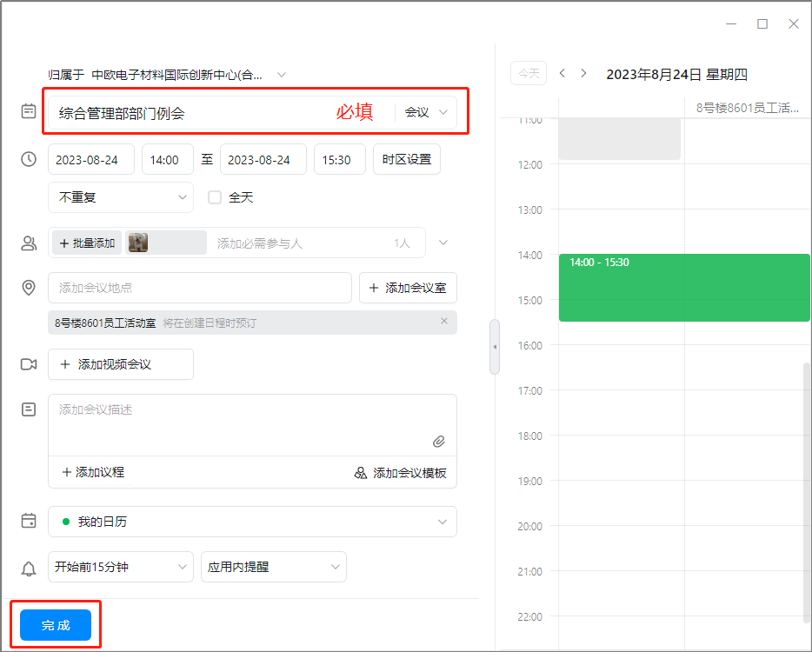Click 添加会议室 button
812x652 pixels.
click(408, 288)
